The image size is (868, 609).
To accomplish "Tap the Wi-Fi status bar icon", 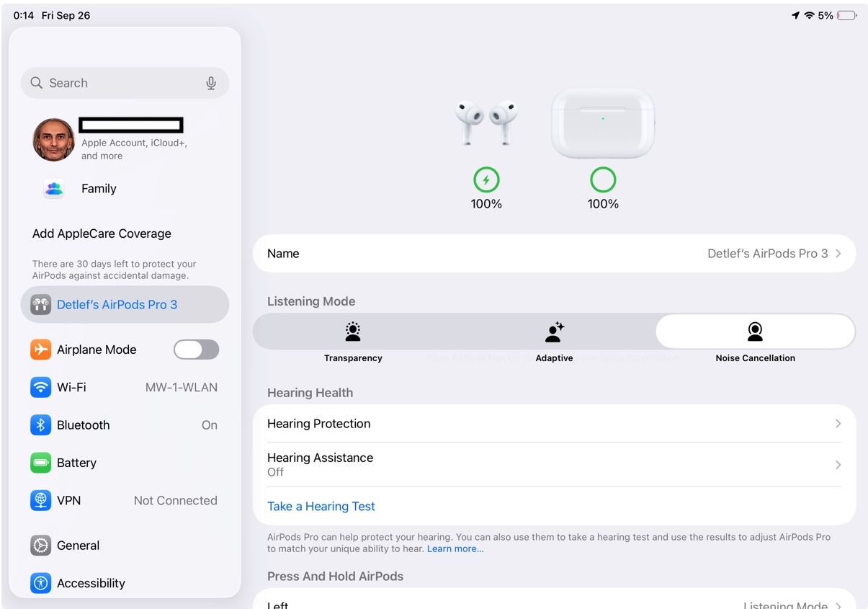I will coord(810,15).
